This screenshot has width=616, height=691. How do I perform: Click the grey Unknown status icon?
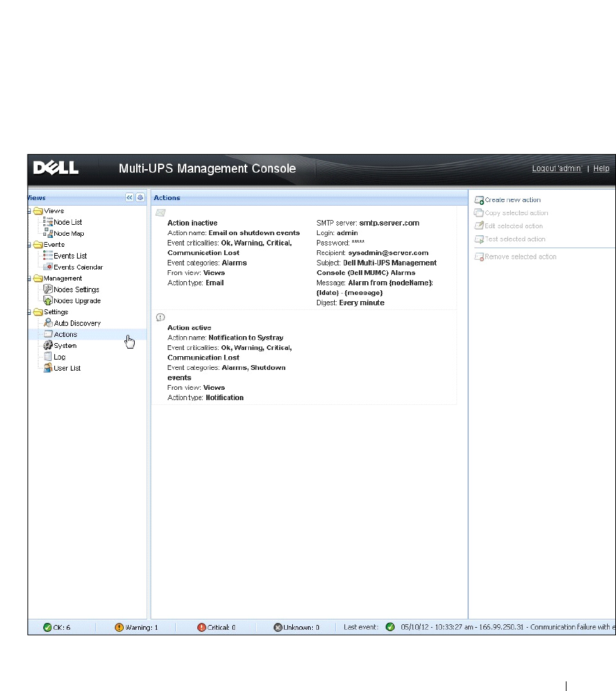(x=278, y=627)
